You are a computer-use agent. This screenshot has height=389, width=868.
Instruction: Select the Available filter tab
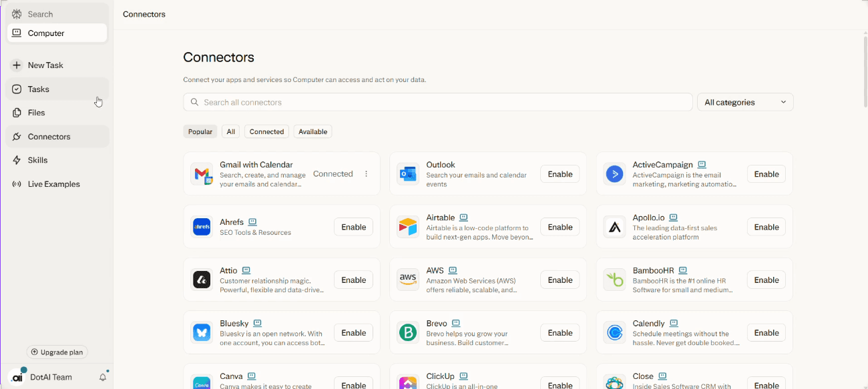click(313, 131)
